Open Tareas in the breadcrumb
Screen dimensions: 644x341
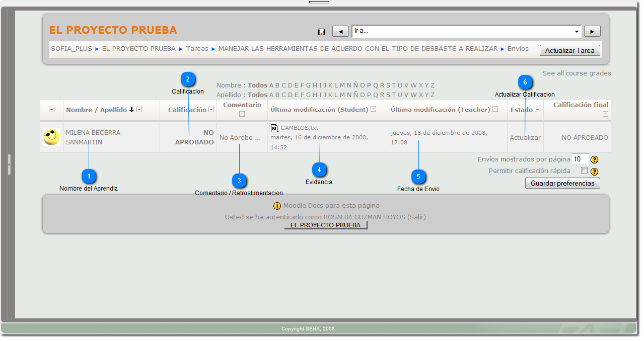click(x=197, y=49)
